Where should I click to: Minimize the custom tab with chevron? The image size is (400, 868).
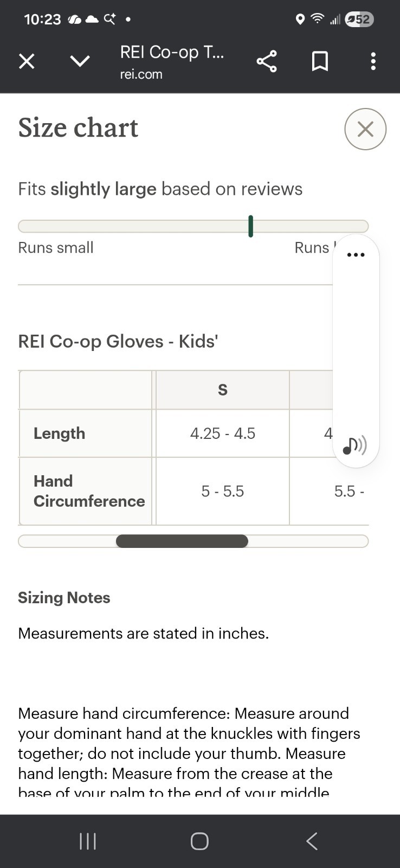(x=80, y=61)
